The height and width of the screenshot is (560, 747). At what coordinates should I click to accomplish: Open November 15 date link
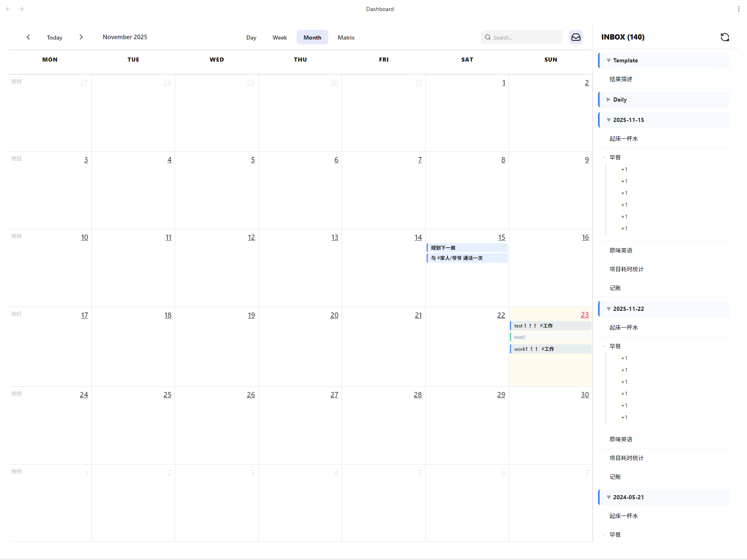pyautogui.click(x=501, y=237)
